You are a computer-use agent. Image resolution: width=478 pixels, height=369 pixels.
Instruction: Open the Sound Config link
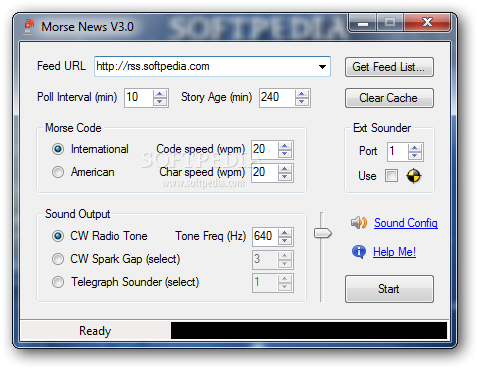406,223
